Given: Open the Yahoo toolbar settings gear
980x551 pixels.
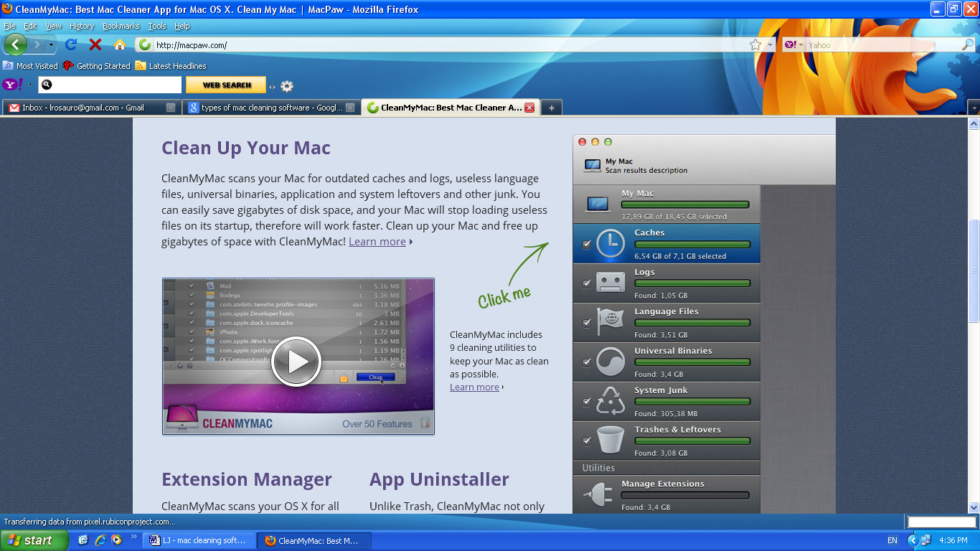Looking at the screenshot, I should tap(287, 86).
